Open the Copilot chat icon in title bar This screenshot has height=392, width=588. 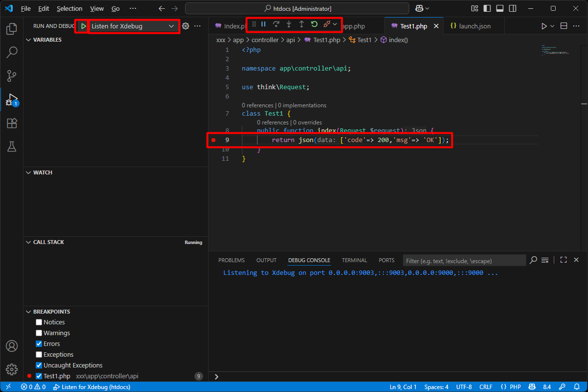point(419,8)
